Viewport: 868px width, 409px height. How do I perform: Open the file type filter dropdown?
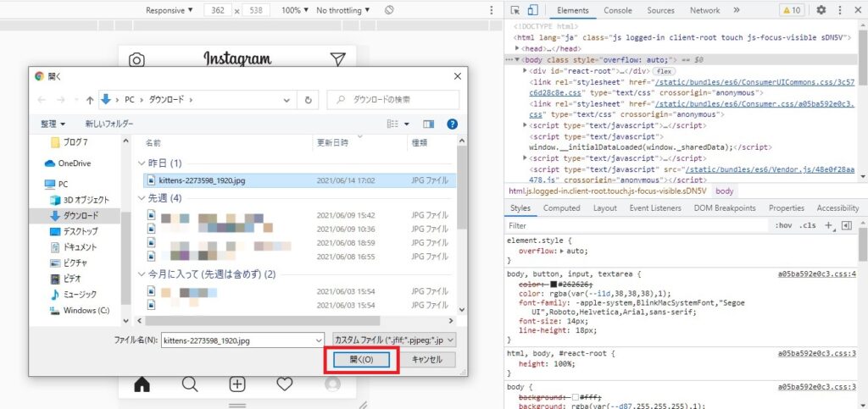click(x=393, y=340)
